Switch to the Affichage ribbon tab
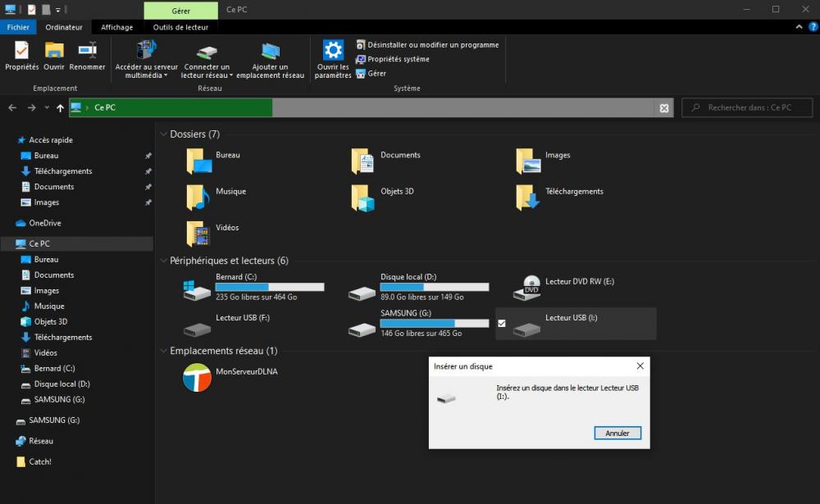820x504 pixels. point(116,27)
